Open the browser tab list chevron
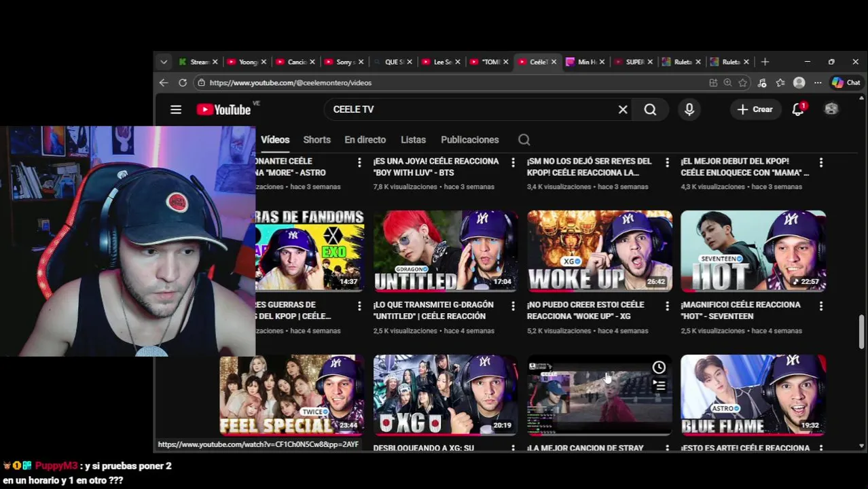868x489 pixels. pos(164,62)
